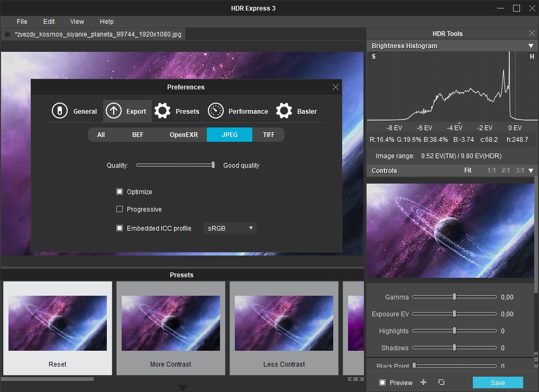Click the Shadows slider handle
This screenshot has height=392, width=539.
(454, 347)
